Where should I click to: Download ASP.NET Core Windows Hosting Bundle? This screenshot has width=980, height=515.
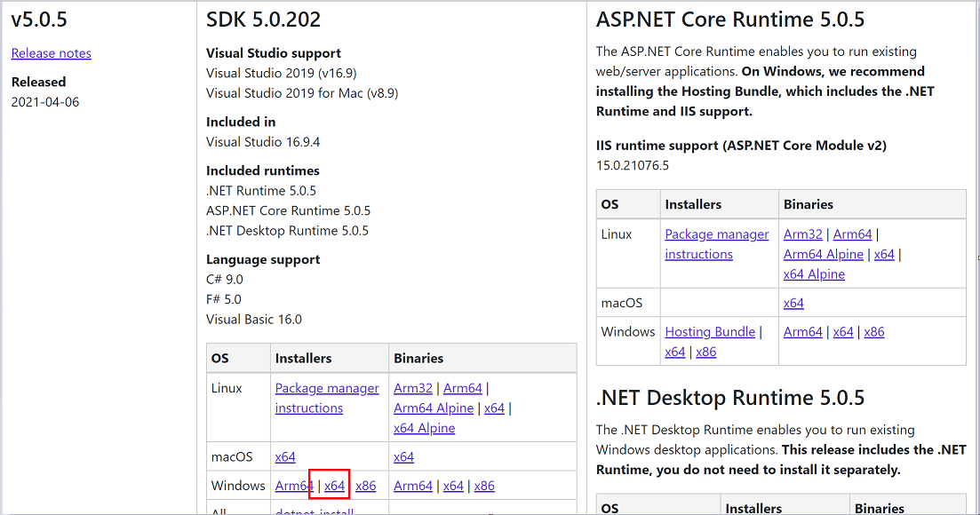coord(710,331)
